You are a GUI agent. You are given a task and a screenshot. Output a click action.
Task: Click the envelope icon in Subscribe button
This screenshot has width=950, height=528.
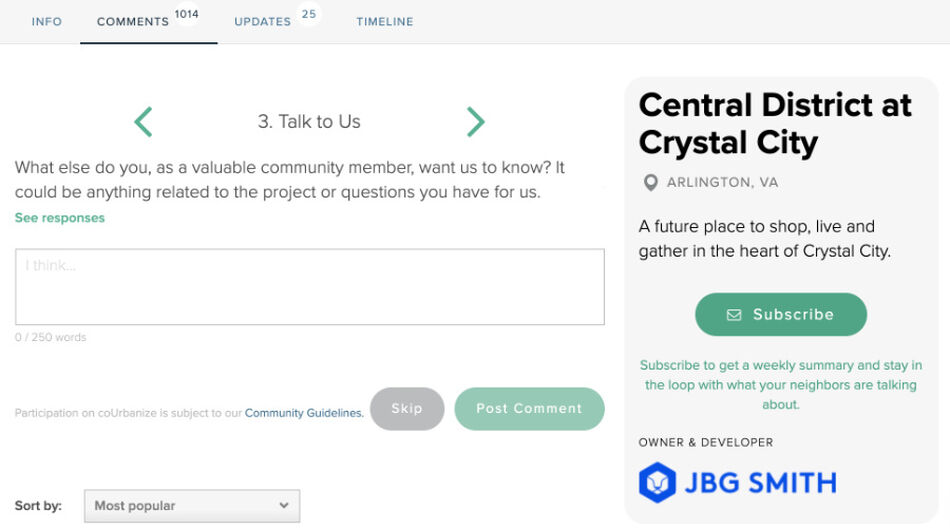[x=734, y=315]
